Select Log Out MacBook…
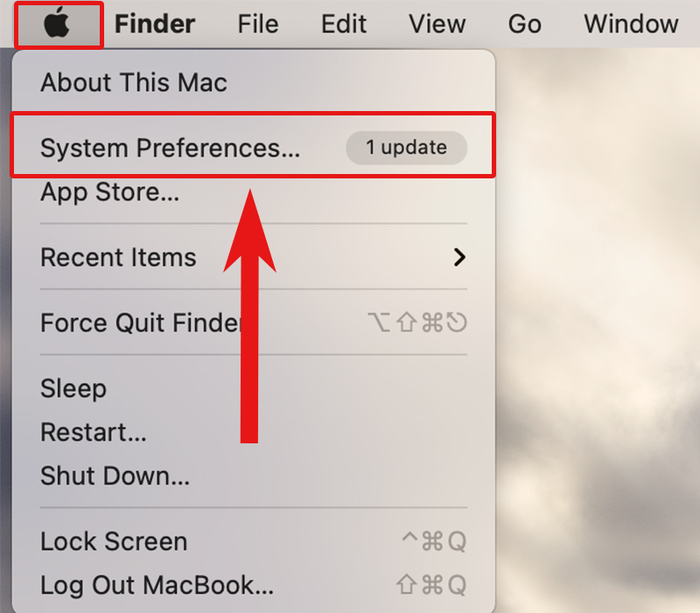This screenshot has width=700, height=613. pyautogui.click(x=254, y=585)
